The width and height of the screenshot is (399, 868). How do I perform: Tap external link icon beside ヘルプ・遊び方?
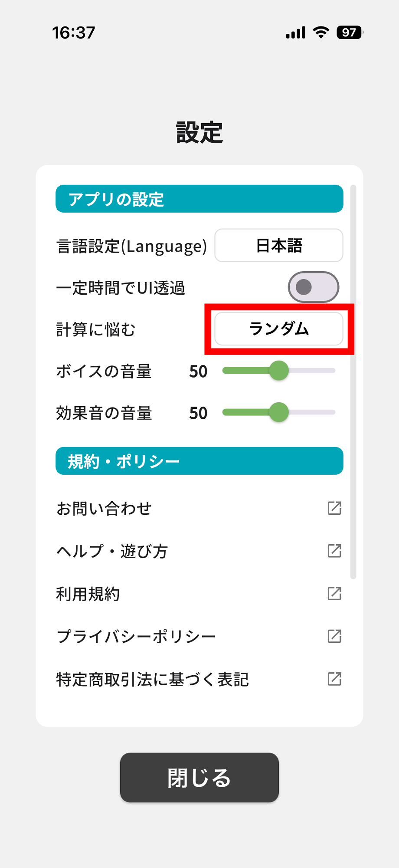pos(334,551)
